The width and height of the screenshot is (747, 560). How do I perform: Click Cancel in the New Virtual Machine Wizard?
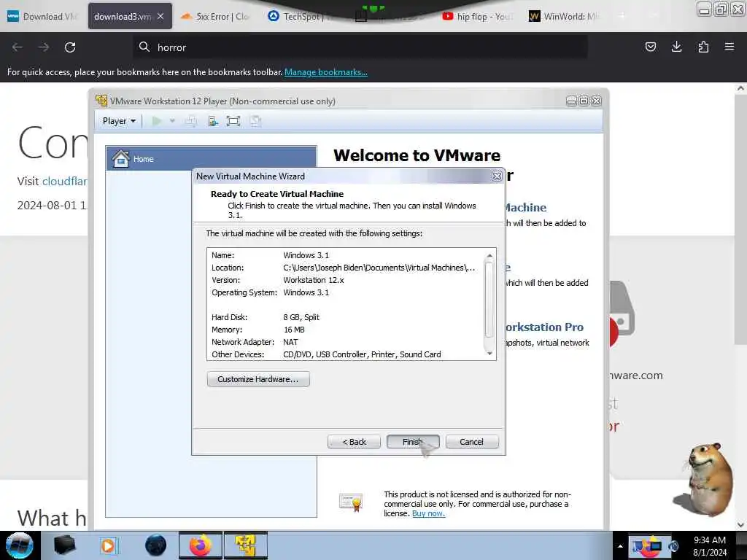click(x=472, y=442)
